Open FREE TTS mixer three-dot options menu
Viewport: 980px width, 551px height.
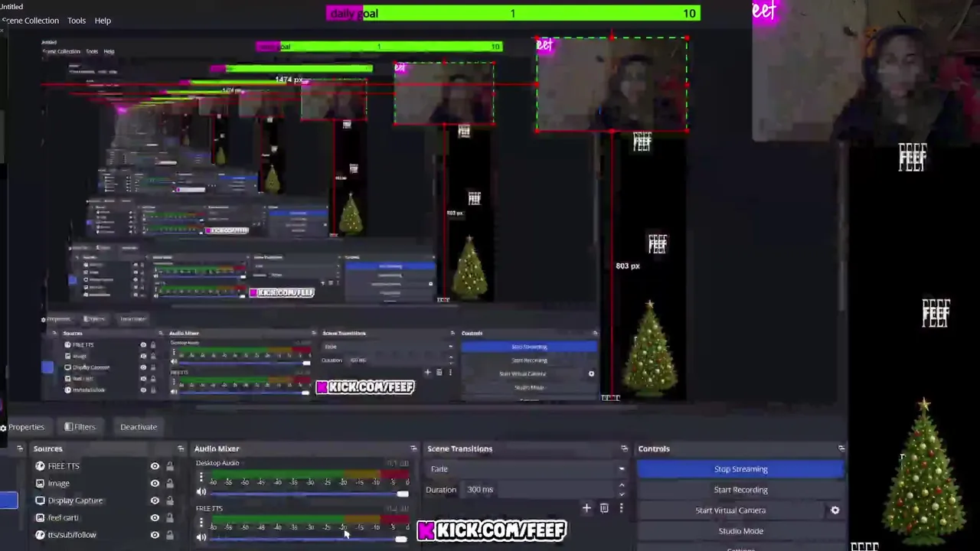201,523
